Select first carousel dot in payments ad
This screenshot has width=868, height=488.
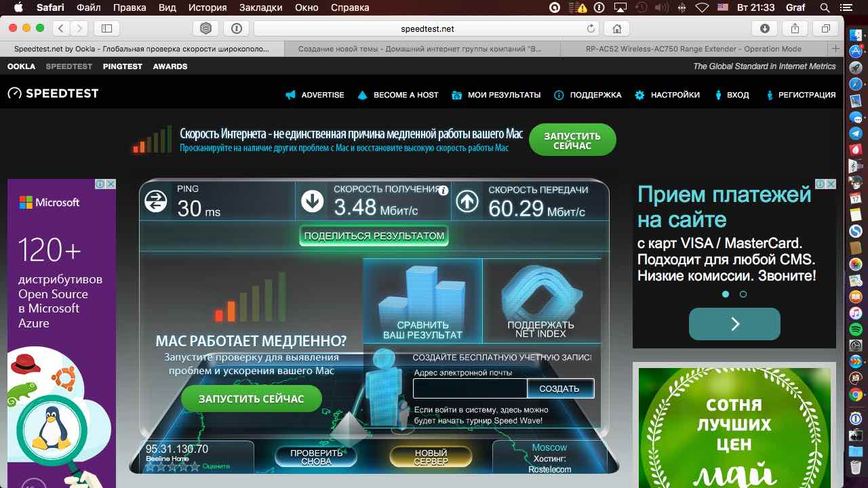[x=726, y=294]
